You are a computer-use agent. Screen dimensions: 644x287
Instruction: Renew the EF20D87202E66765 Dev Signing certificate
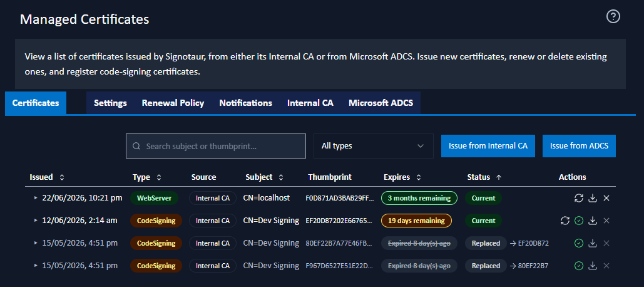pyautogui.click(x=565, y=221)
